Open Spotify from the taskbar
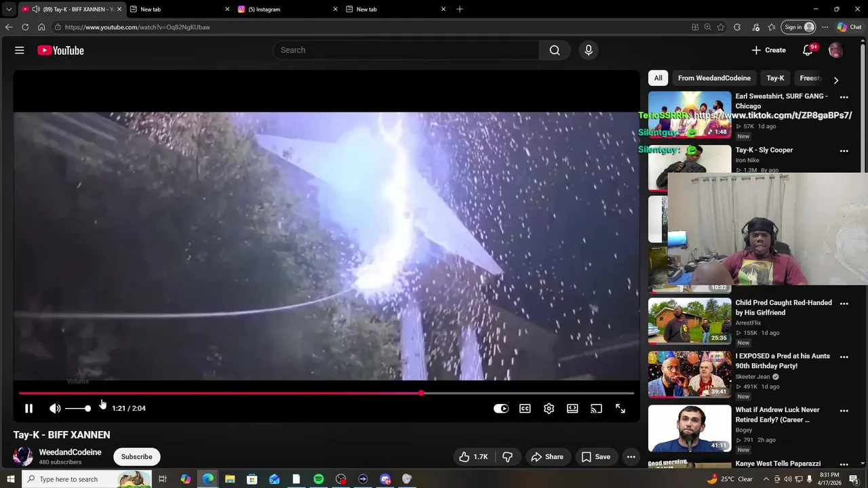 [319, 479]
